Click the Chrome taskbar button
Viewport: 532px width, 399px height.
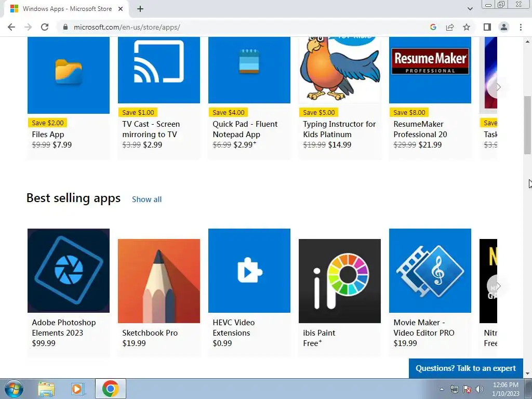tap(111, 389)
